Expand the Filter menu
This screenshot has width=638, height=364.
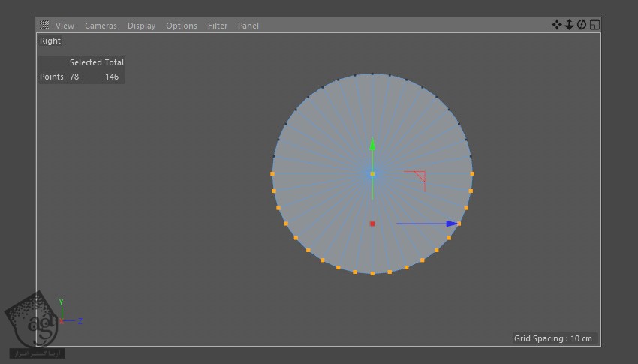pyautogui.click(x=218, y=26)
